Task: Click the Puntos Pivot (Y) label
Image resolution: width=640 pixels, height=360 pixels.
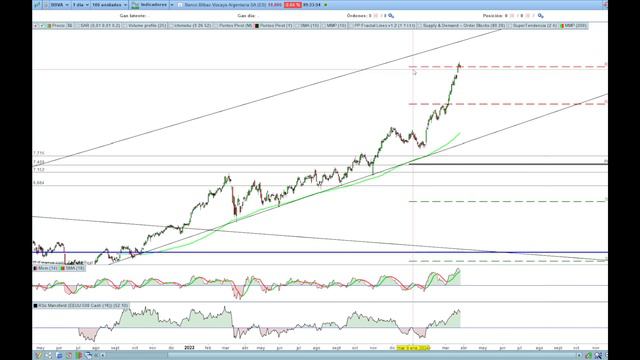Action: (x=276, y=26)
